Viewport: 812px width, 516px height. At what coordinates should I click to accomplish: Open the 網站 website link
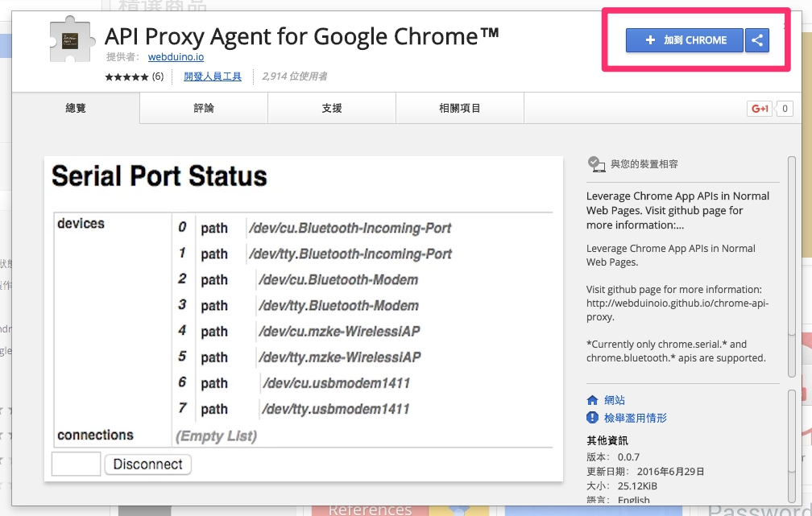pyautogui.click(x=615, y=400)
